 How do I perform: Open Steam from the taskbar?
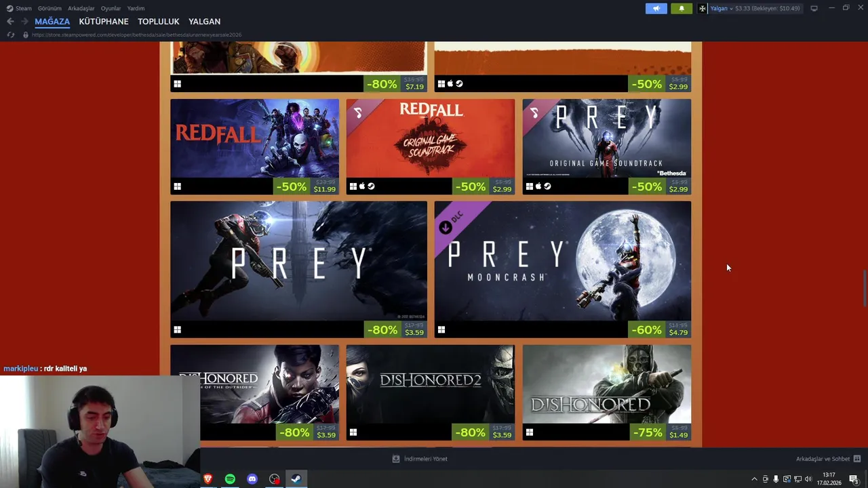point(296,479)
